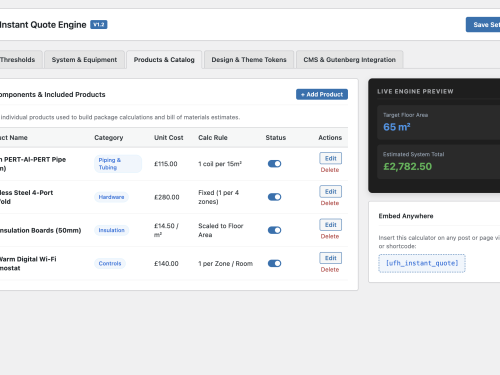Toggle status for Digital Wi-Fi thermostat
Image resolution: width=500 pixels, height=375 pixels.
(x=274, y=264)
